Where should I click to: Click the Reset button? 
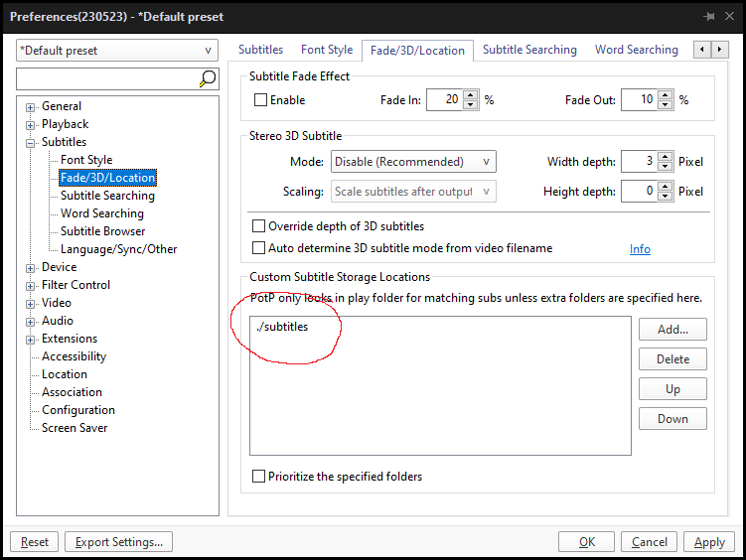(x=34, y=542)
